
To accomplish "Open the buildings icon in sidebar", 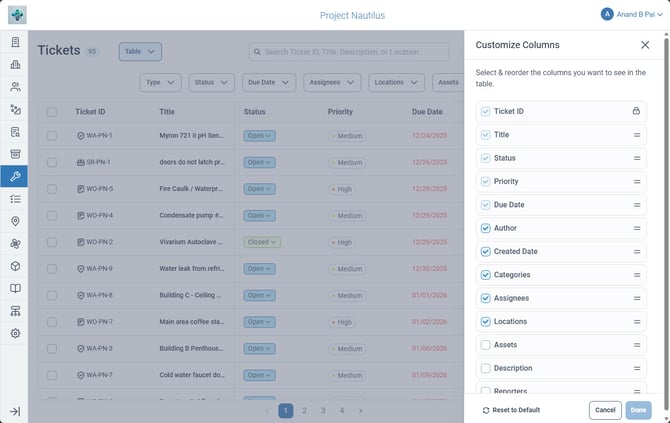I will pos(15,65).
